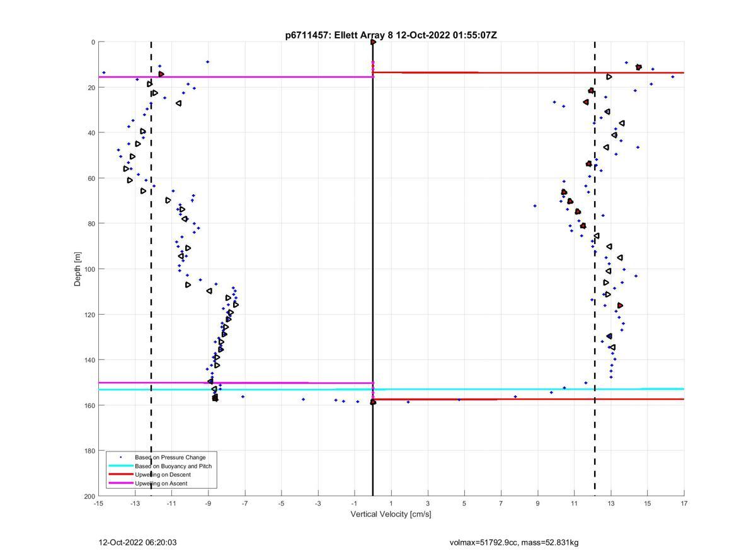Click the blue dot marker sample in the legend
This screenshot has width=756, height=558.
click(120, 457)
